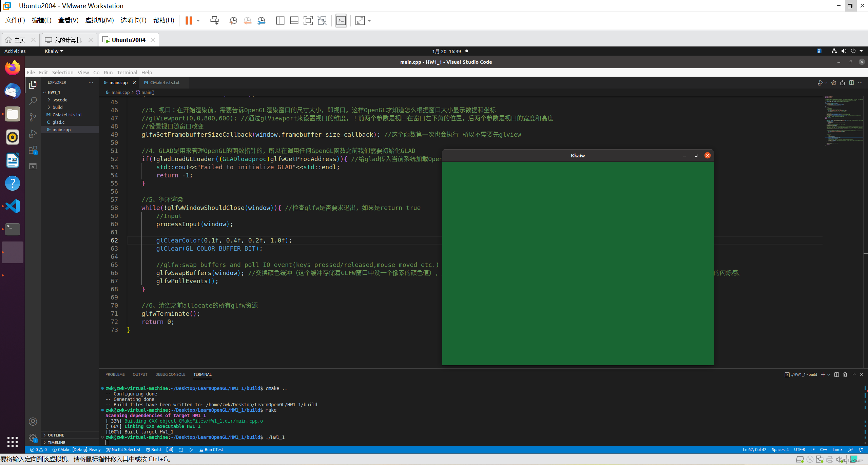Collapse the HW1_1 folder tree
868x465 pixels.
[x=45, y=92]
